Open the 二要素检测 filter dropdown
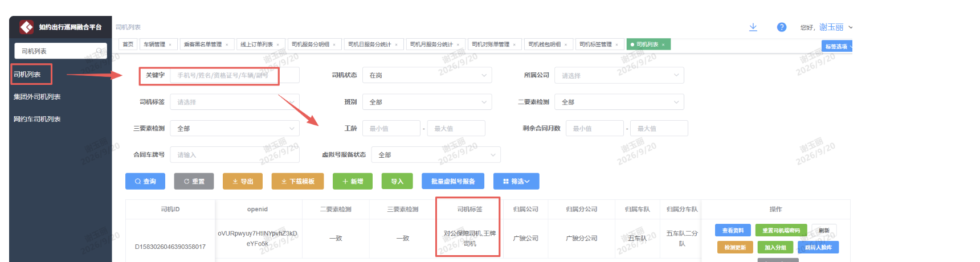 coord(620,102)
